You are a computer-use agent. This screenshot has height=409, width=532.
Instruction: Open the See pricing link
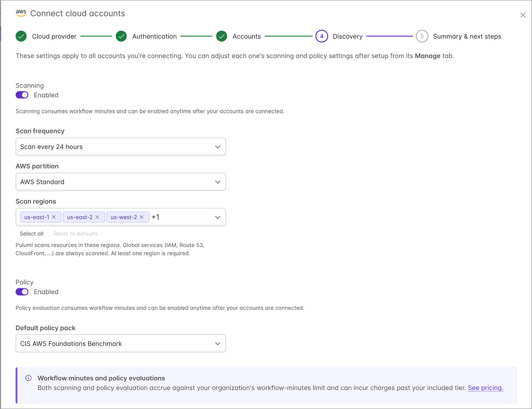point(485,387)
